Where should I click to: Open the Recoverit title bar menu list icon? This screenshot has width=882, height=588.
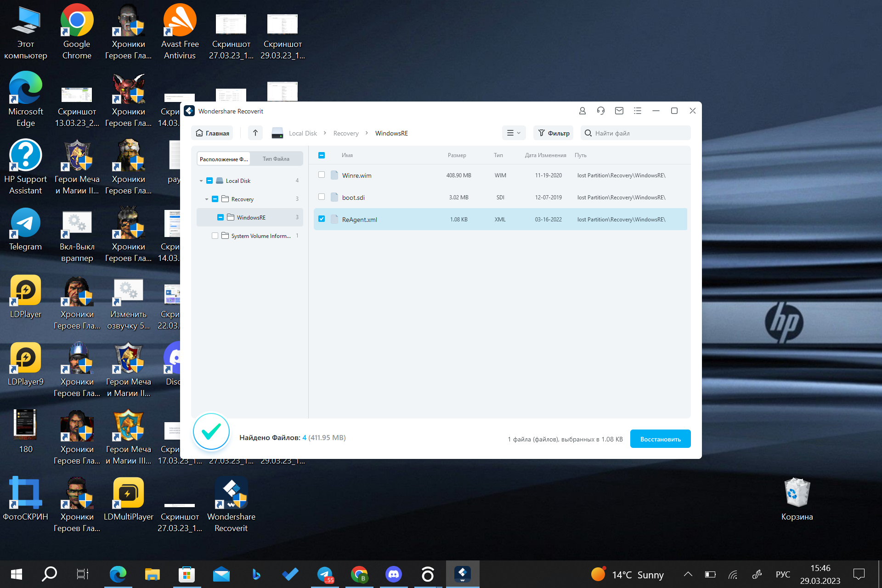pos(638,111)
